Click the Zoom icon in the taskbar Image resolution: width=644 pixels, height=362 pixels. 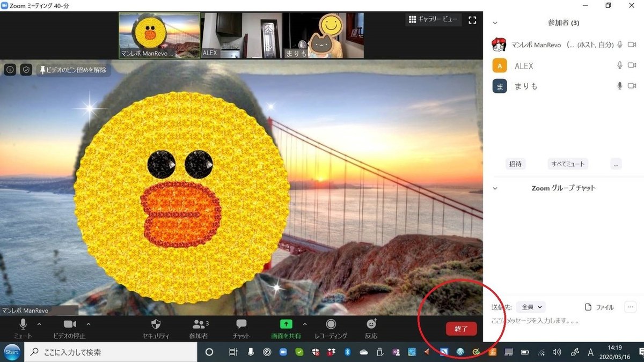click(x=283, y=352)
